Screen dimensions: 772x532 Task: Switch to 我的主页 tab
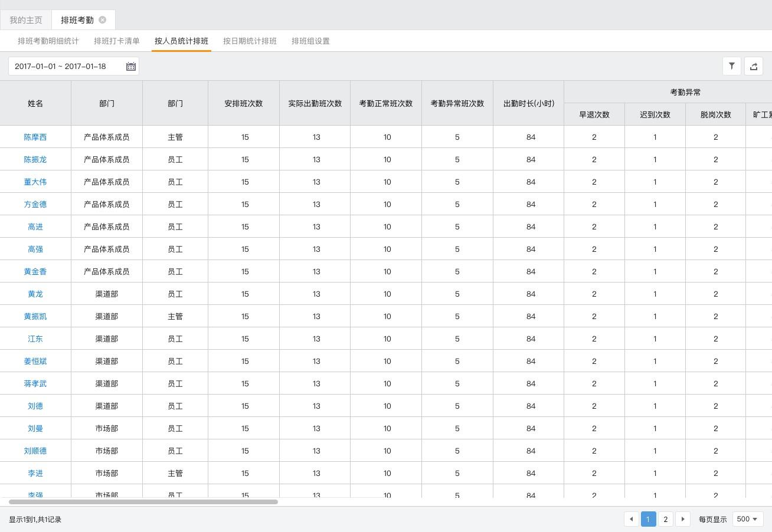26,20
